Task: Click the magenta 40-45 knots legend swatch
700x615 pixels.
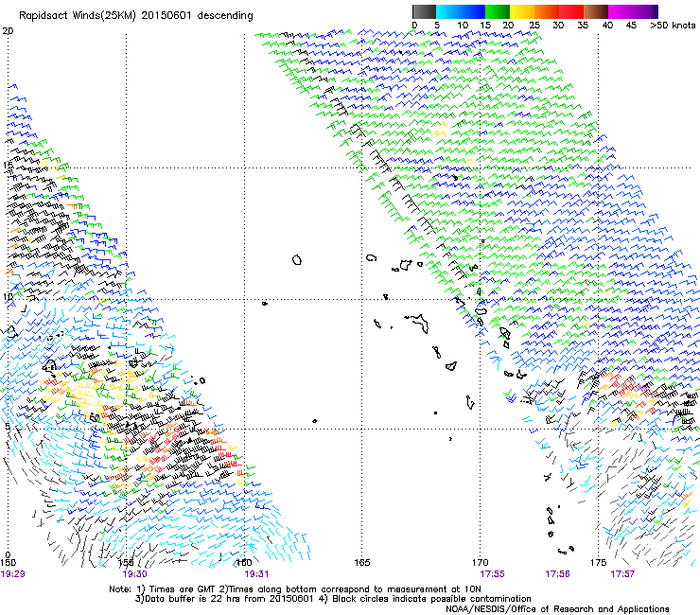Action: 621,11
